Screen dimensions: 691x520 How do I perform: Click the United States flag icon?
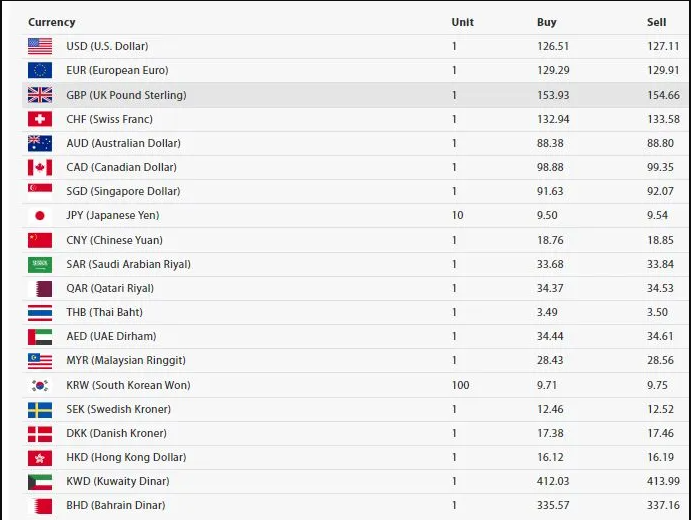click(x=40, y=46)
